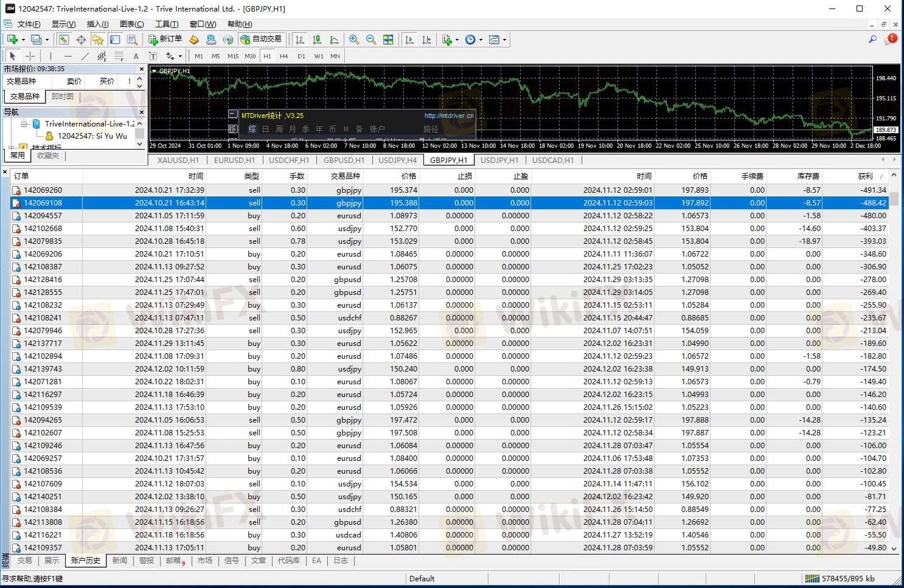Select the crosshair cursor tool
This screenshot has width=904, height=588.
coord(30,56)
